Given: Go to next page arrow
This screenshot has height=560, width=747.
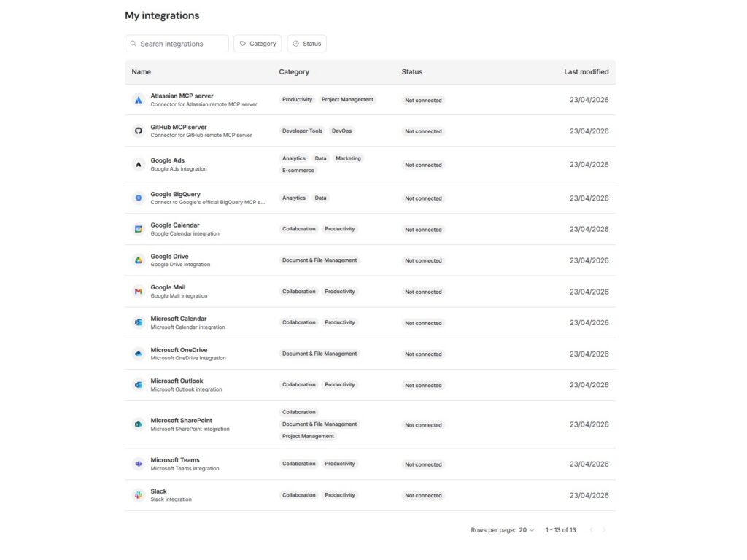Looking at the screenshot, I should tap(604, 530).
